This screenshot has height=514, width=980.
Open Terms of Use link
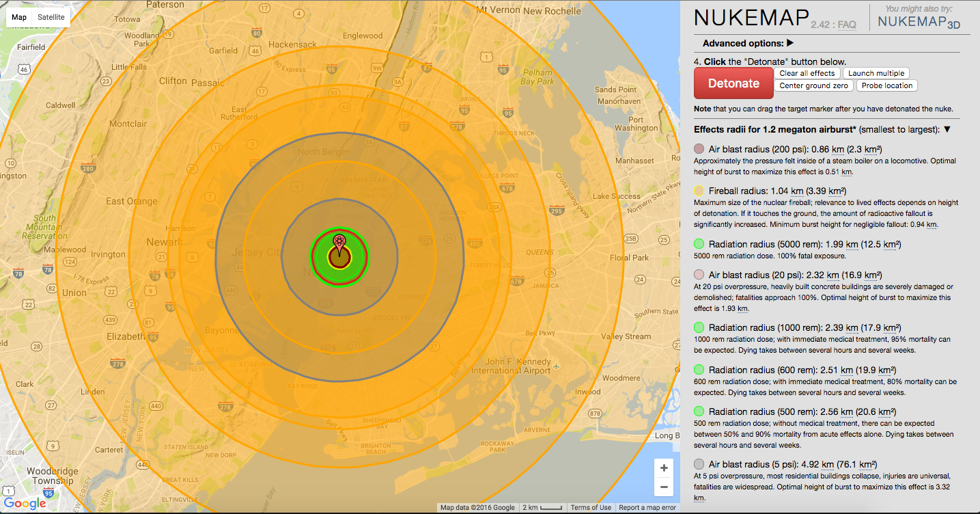pos(591,508)
